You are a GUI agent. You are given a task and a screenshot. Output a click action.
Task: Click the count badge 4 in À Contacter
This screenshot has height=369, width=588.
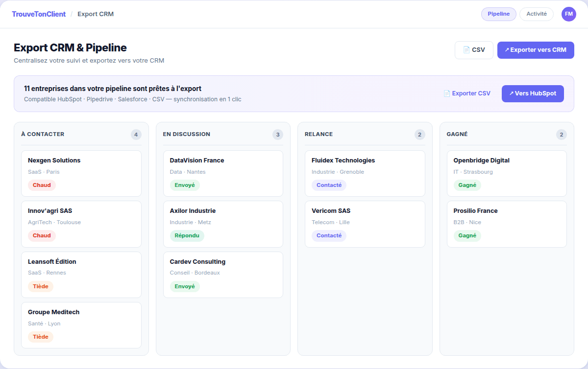136,135
